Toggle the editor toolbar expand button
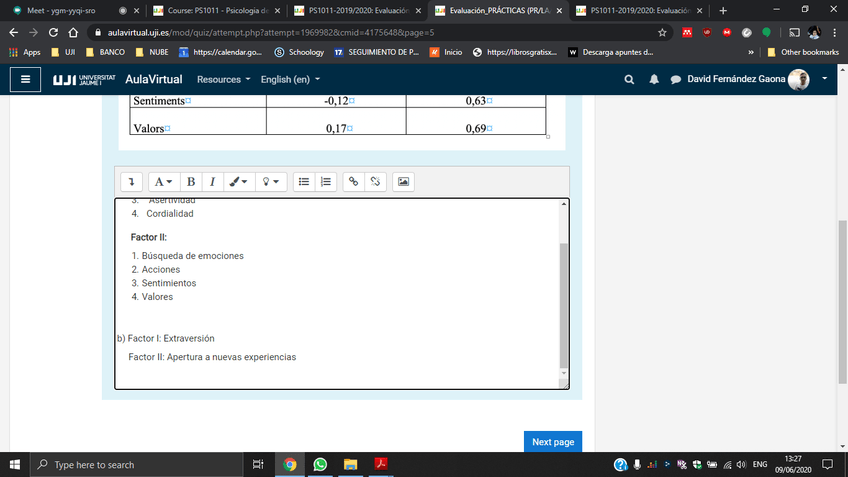This screenshot has width=848, height=477. click(131, 182)
